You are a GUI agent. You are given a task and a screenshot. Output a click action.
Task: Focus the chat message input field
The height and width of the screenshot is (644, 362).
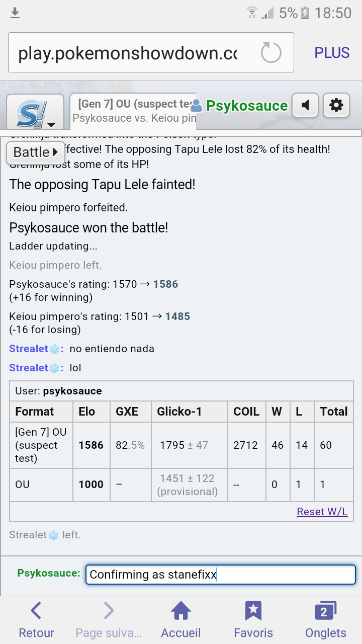tap(221, 575)
